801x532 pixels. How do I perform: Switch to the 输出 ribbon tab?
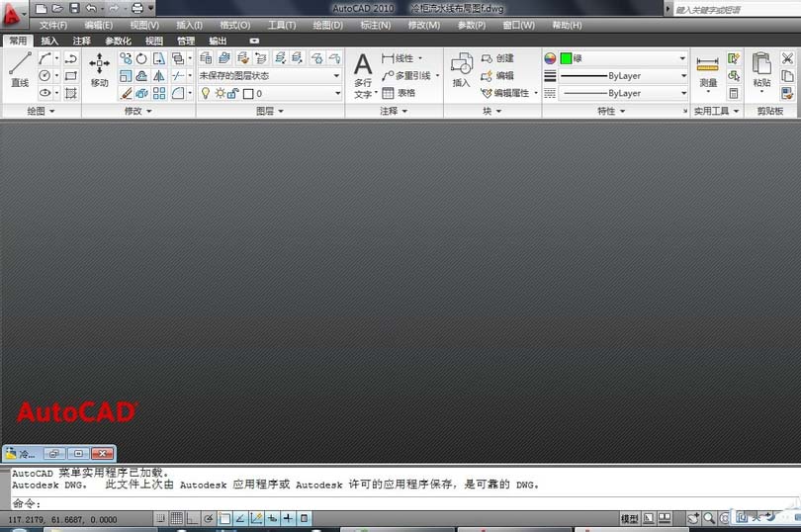coord(218,41)
